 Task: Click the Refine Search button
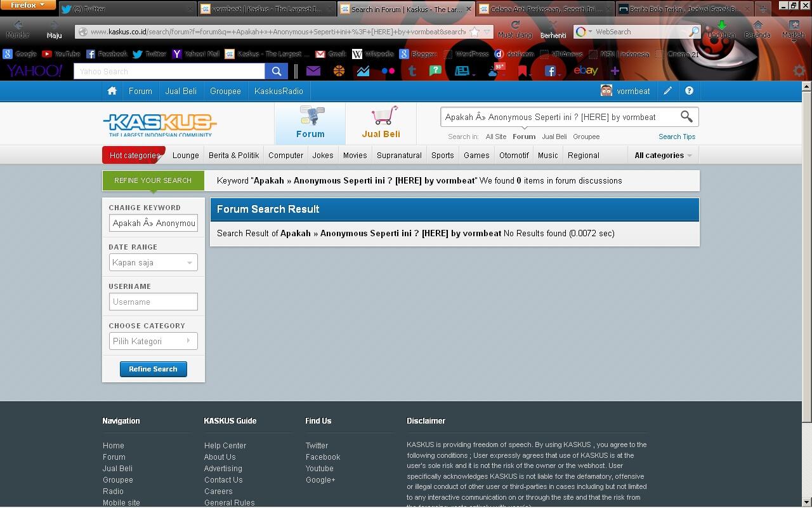click(153, 369)
